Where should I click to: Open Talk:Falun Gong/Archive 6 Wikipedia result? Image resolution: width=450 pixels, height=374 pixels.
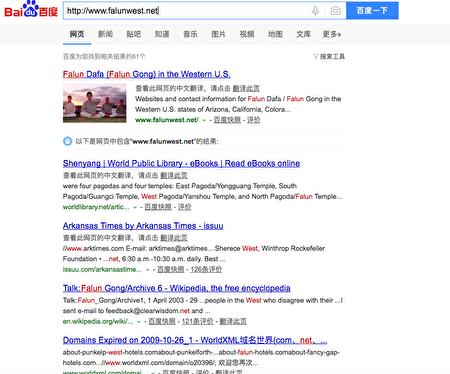(177, 288)
